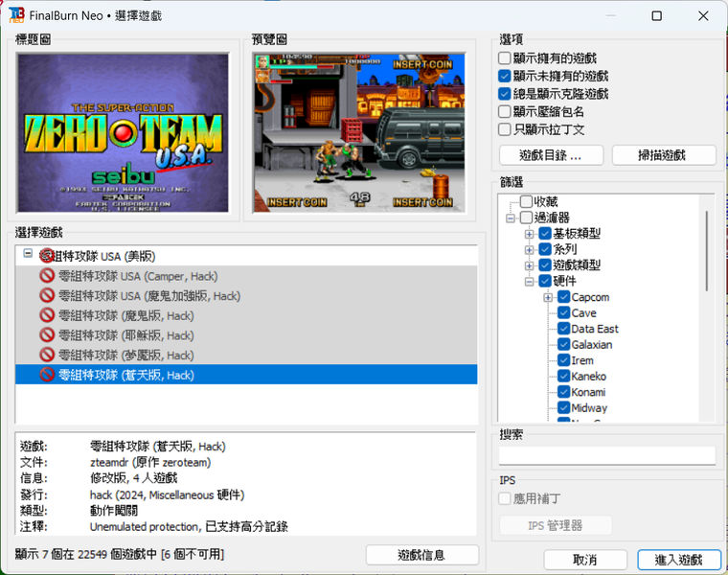This screenshot has width=728, height=575.
Task: Toggle the 過濾器 root checkbox
Action: click(x=526, y=218)
